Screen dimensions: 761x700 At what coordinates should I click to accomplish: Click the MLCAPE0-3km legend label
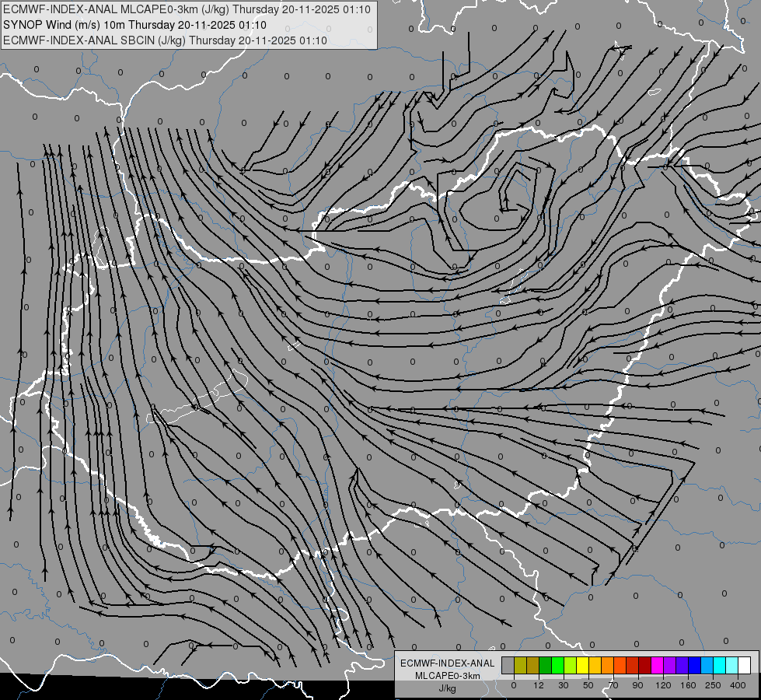pos(448,676)
